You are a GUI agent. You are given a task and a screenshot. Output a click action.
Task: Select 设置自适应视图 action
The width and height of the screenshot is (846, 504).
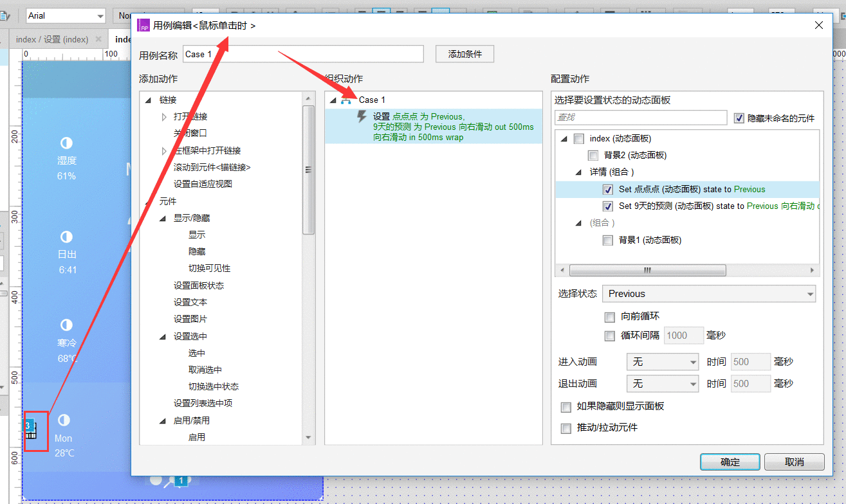[203, 184]
